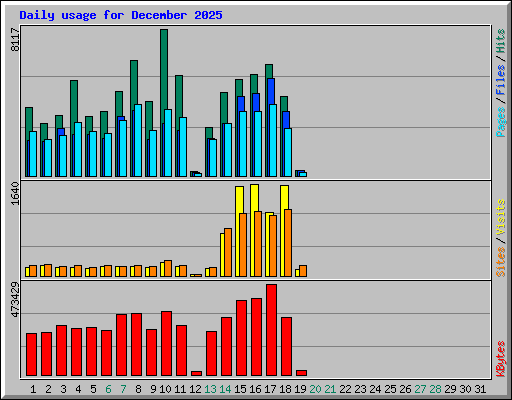Click day 18 on the date axis

pos(285,389)
